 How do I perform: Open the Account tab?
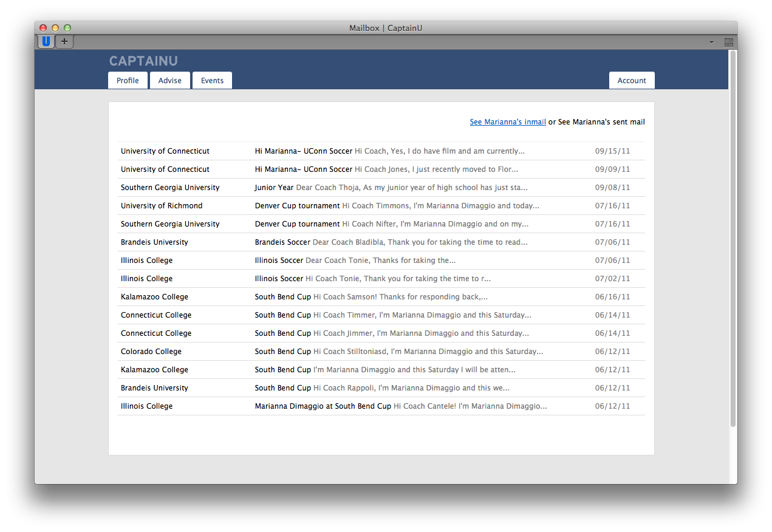coord(632,80)
